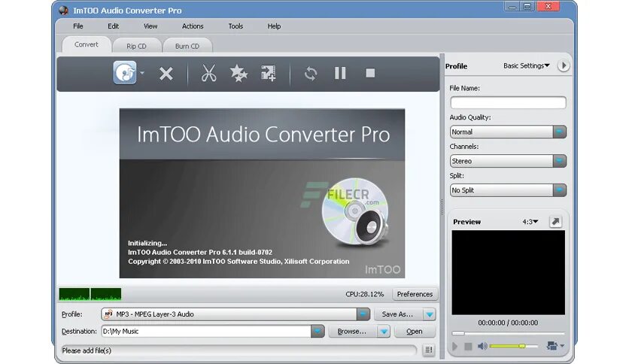Click the log icon in the status bar

(x=429, y=350)
